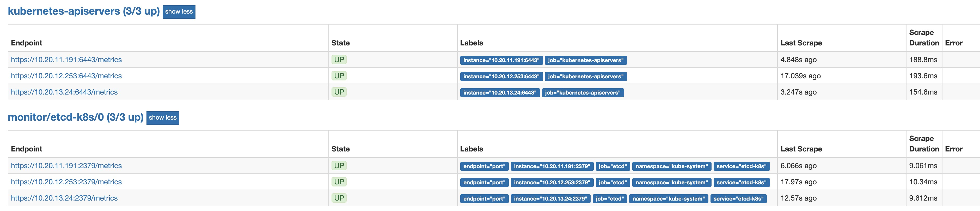Click job="kubernetes-apiservers" label in 10.20.11.191 row
This screenshot has width=980, height=211.
point(586,60)
